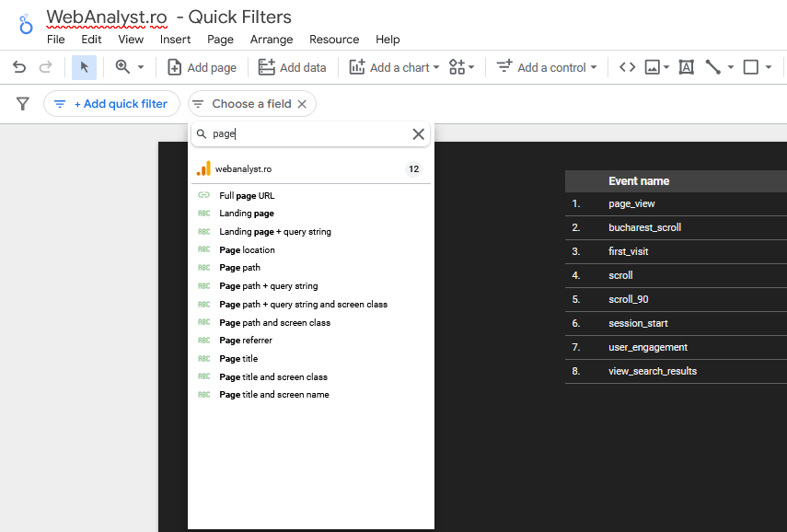Open the File menu
This screenshot has height=532, width=787.
tap(56, 40)
